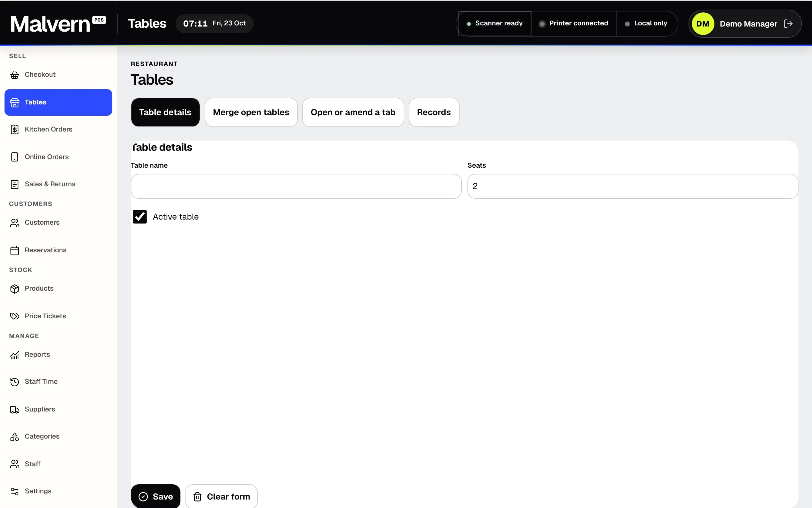Open Settings sliders icon
812x508 pixels.
click(x=14, y=492)
